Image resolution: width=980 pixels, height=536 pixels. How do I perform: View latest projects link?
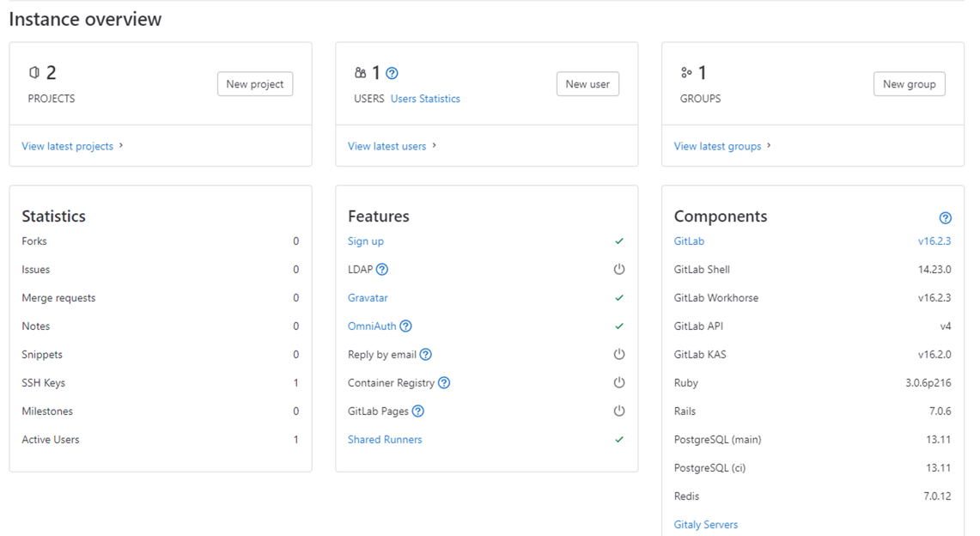tap(68, 146)
